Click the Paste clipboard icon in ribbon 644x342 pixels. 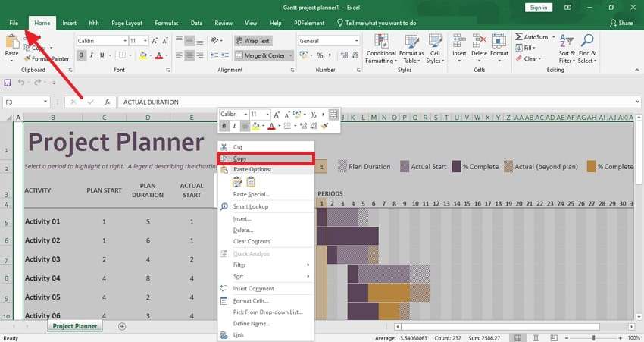pos(12,42)
